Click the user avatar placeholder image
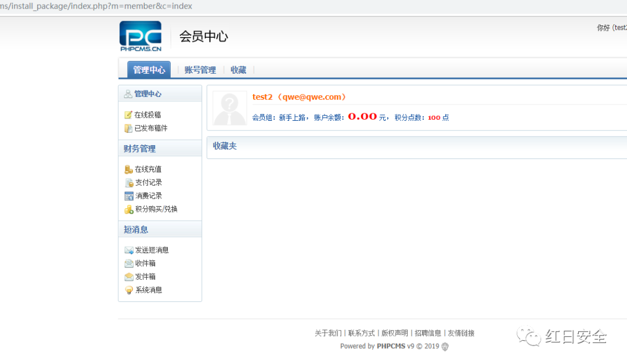 click(229, 108)
